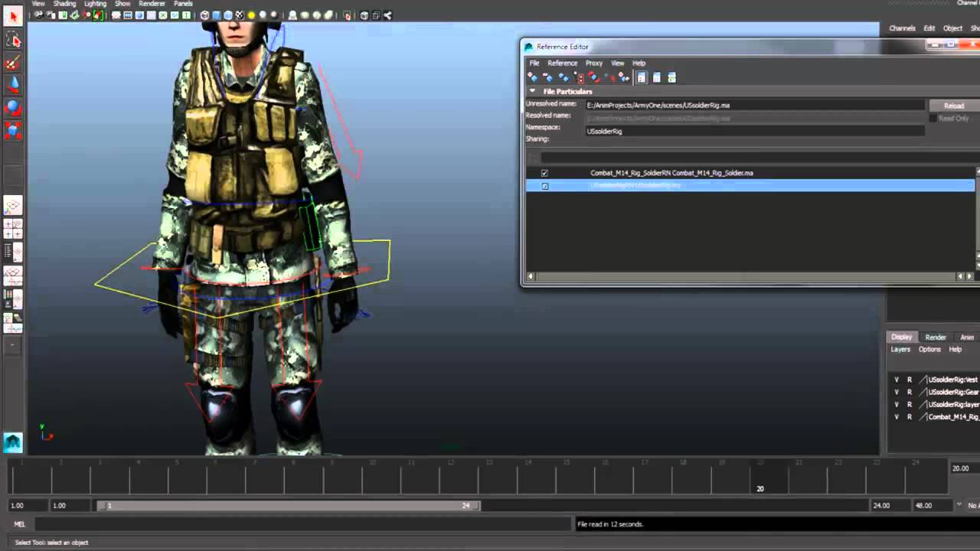Click the second page-style view icon

657,77
